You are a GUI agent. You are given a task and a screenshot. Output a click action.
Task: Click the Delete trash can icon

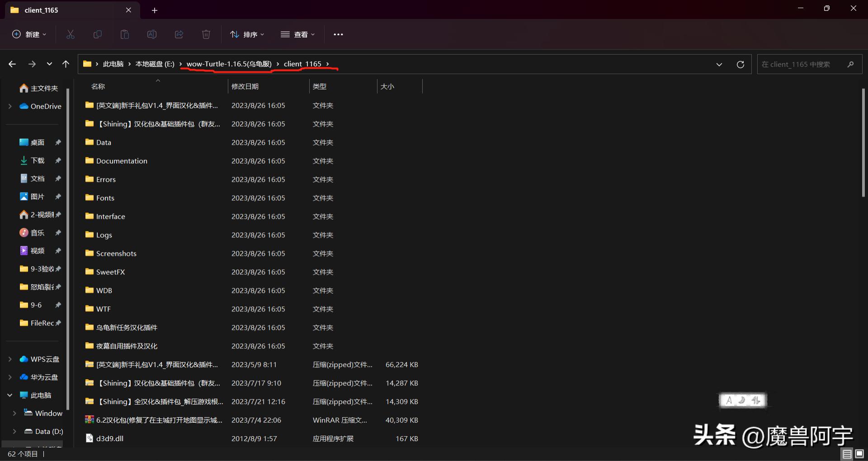coord(206,34)
